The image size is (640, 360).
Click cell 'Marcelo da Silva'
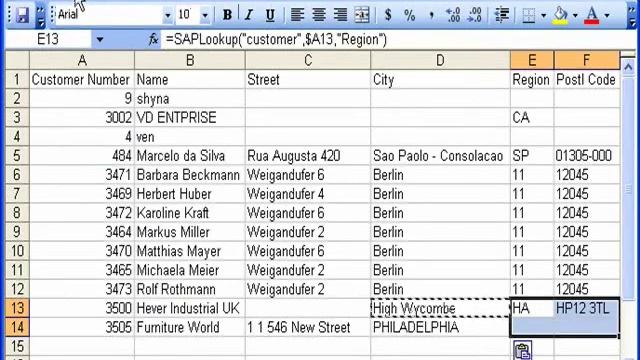pyautogui.click(x=190, y=156)
